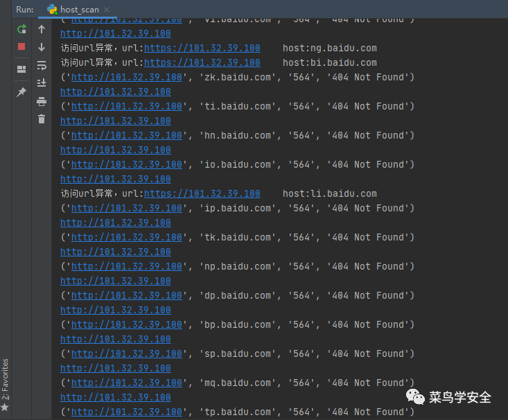Click the 'mq.baidu.com' text
This screenshot has width=508, height=420.
click(x=238, y=383)
